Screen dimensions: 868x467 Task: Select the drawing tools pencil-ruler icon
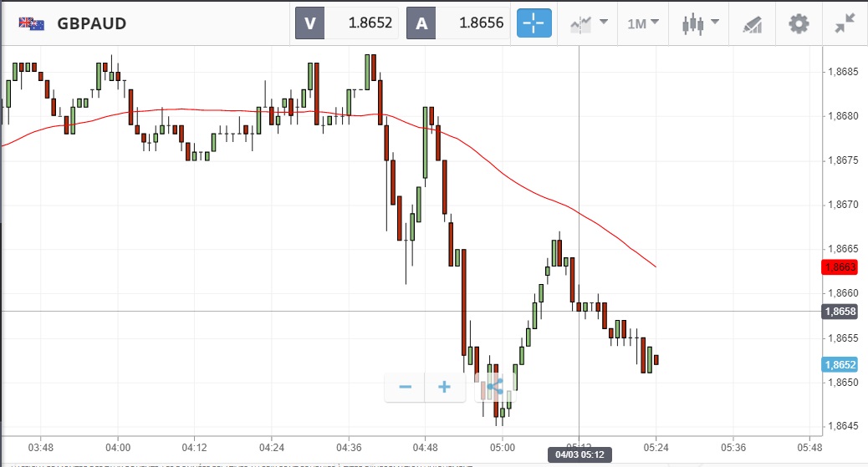[x=752, y=23]
